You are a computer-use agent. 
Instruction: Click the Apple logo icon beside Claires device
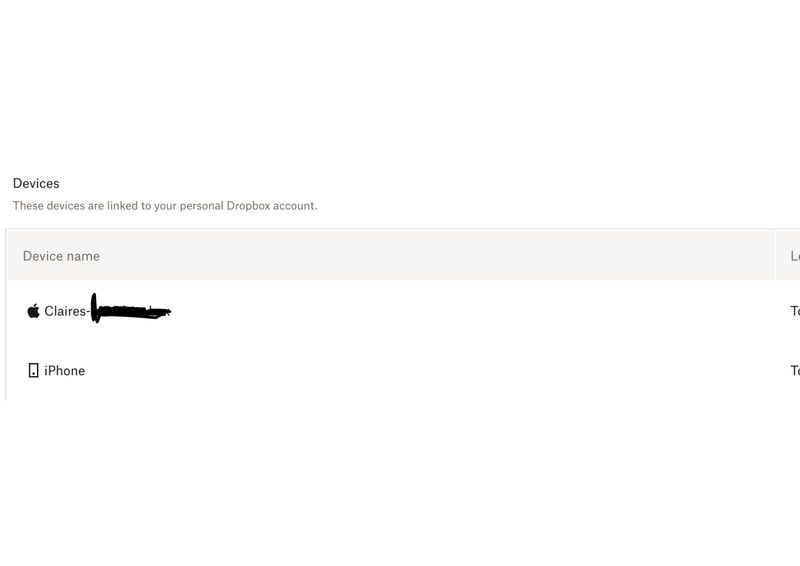click(x=33, y=311)
